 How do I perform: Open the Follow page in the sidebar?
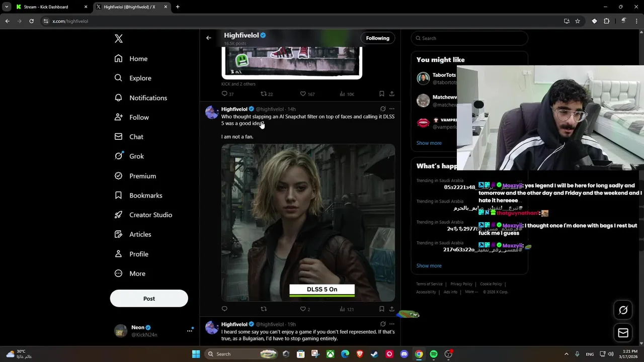click(131, 117)
